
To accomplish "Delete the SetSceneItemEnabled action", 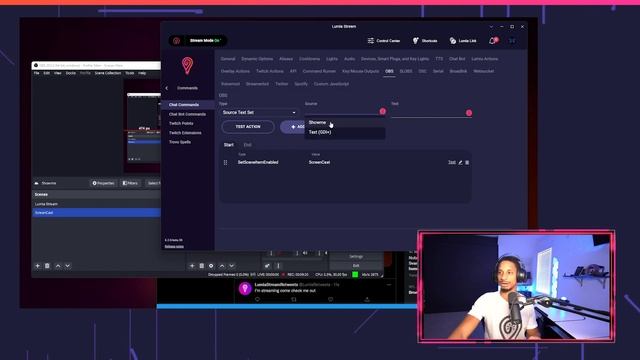I will [467, 162].
